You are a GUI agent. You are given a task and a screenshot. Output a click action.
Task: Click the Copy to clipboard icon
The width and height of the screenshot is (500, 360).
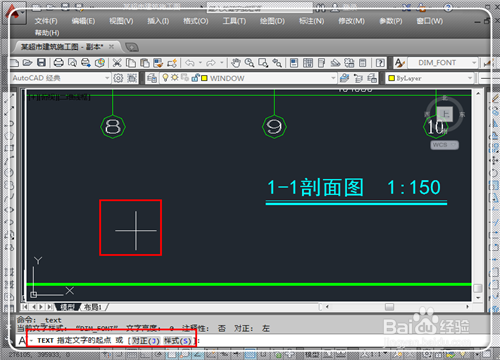[x=131, y=63]
